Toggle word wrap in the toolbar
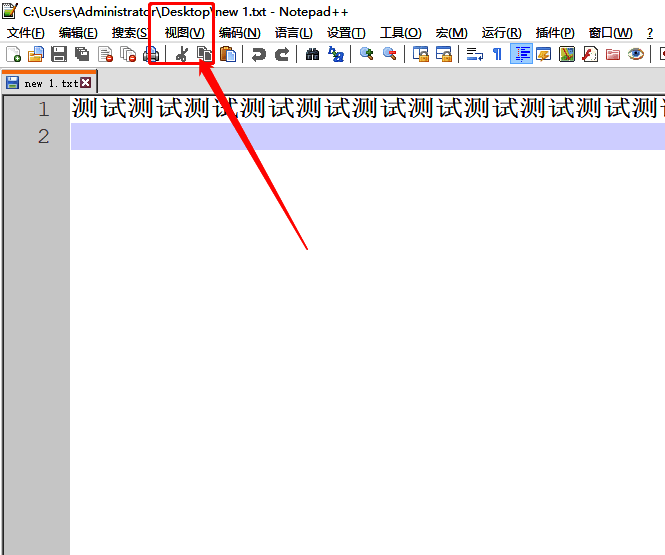 click(475, 54)
